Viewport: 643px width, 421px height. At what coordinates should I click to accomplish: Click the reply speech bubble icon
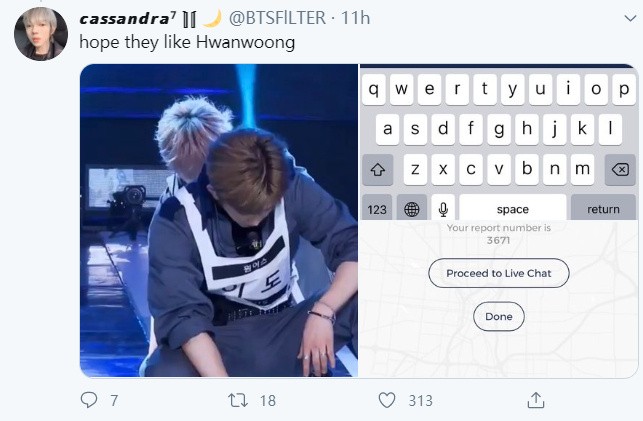pyautogui.click(x=89, y=400)
